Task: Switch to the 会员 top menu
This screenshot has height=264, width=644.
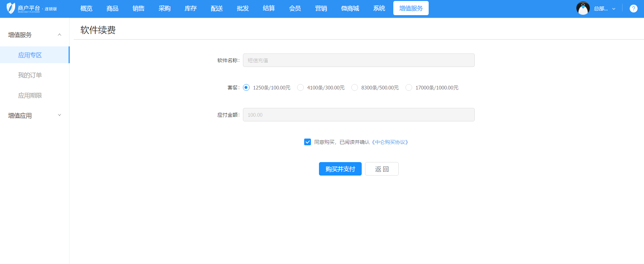Action: click(x=295, y=8)
